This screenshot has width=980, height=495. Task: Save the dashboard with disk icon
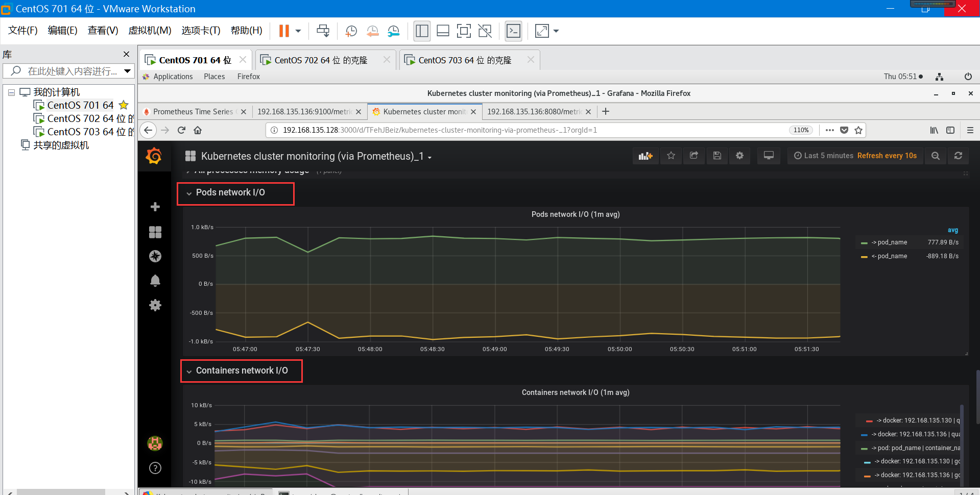pos(717,156)
